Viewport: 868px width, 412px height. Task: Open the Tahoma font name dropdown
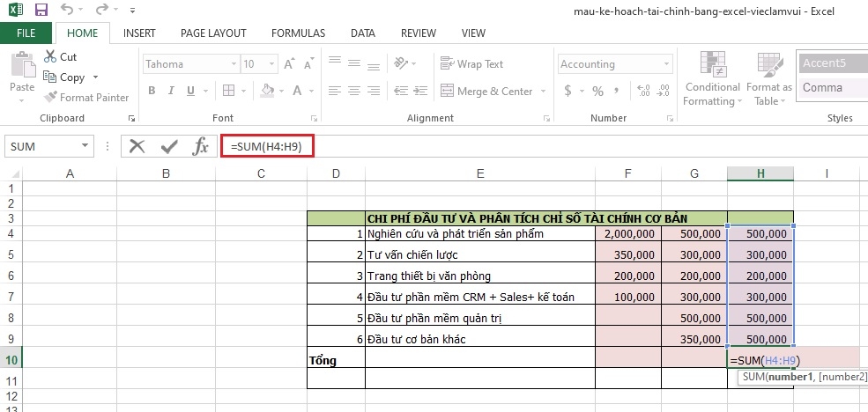tap(234, 64)
